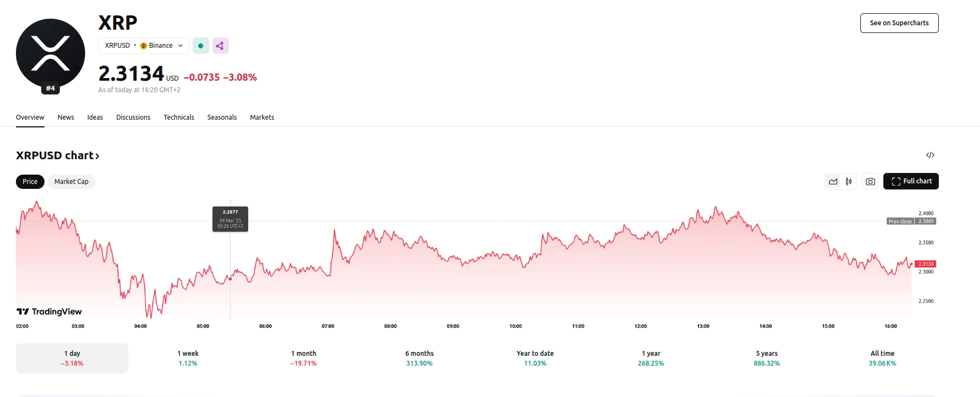Open the Technicals tab
Viewport: 980px width, 397px height.
[x=179, y=118]
